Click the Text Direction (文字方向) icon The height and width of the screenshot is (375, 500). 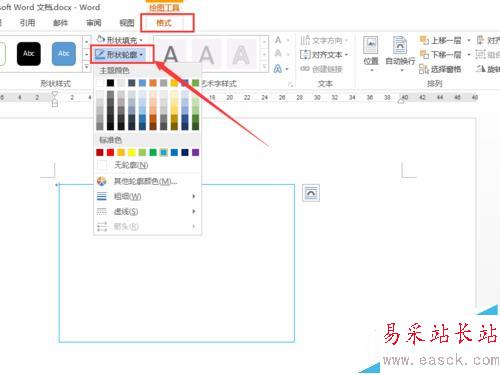point(305,40)
